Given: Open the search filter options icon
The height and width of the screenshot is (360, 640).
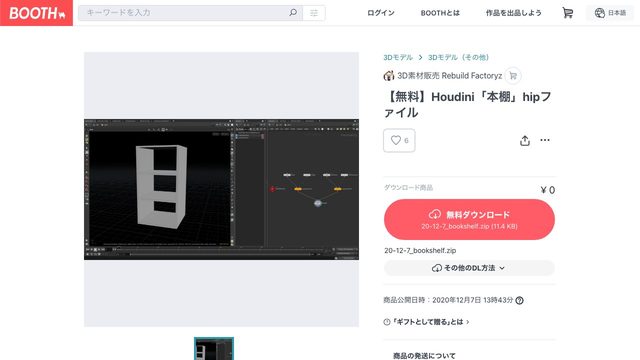Looking at the screenshot, I should tap(314, 13).
